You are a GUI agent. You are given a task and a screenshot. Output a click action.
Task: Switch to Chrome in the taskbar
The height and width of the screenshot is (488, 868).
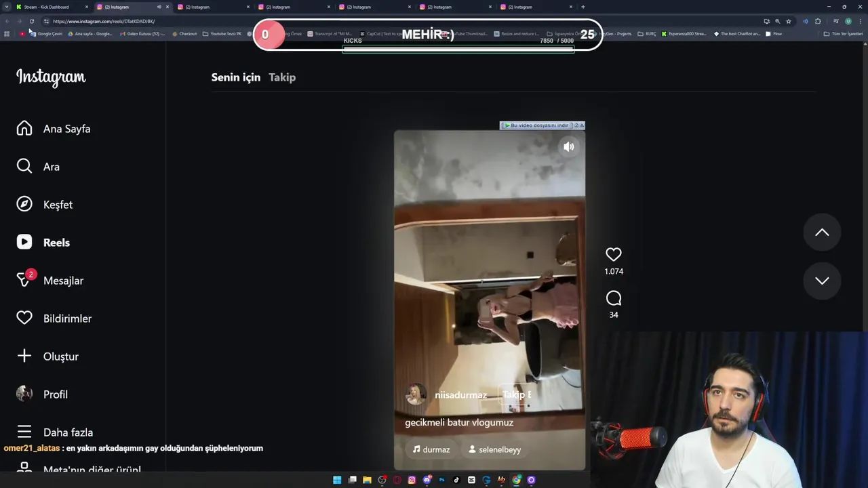pyautogui.click(x=516, y=480)
